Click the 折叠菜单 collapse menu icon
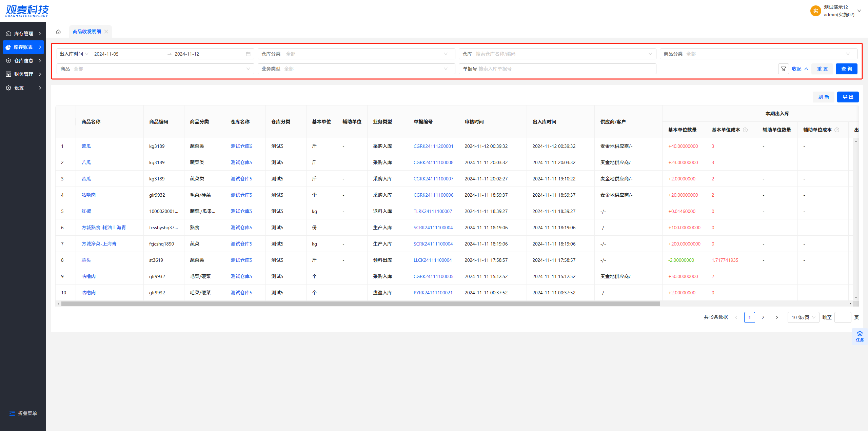868x431 pixels. coord(12,413)
